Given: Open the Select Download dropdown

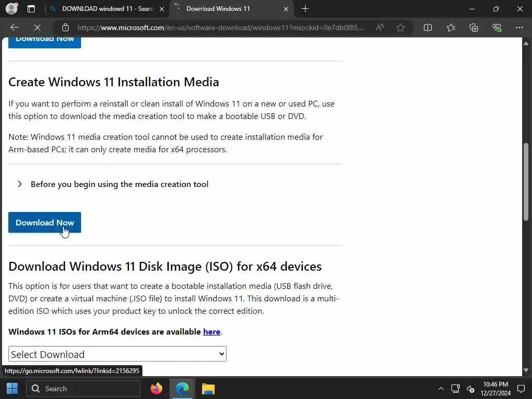Looking at the screenshot, I should 117,354.
